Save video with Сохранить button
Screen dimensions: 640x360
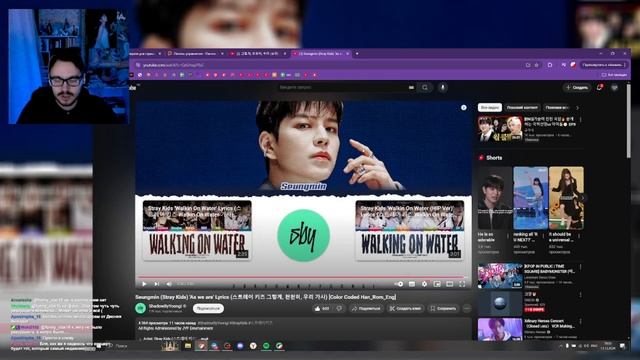(443, 309)
